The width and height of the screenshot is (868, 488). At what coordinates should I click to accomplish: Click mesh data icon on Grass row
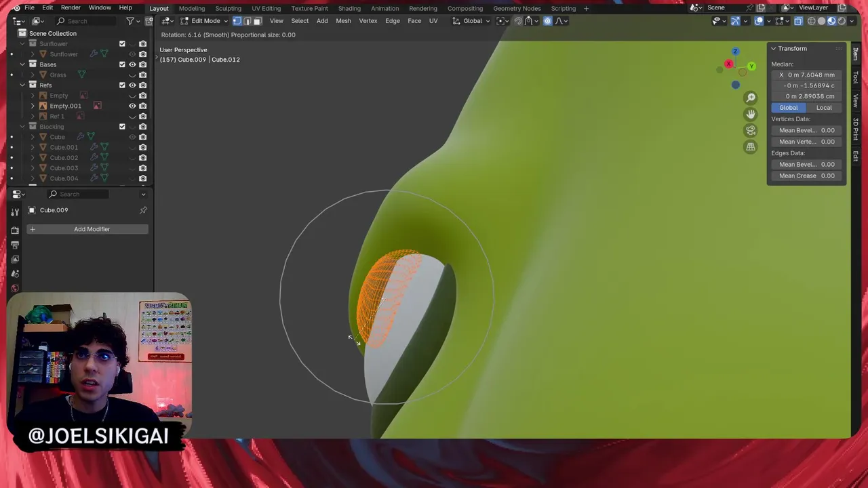(81, 75)
